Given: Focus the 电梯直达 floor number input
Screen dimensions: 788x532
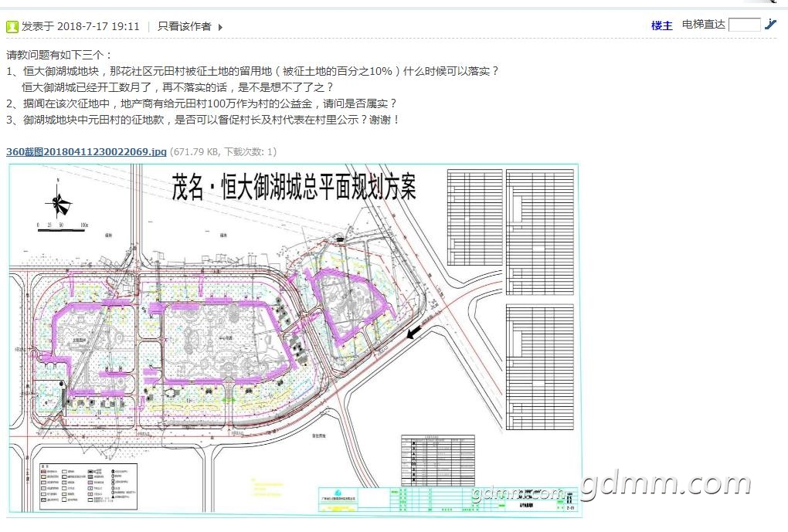Looking at the screenshot, I should (x=744, y=25).
